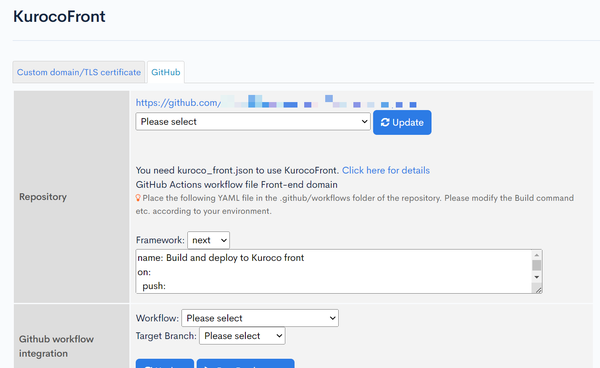This screenshot has height=368, width=600.
Task: Click the YAML text area scroll-up arrow
Action: click(x=536, y=255)
